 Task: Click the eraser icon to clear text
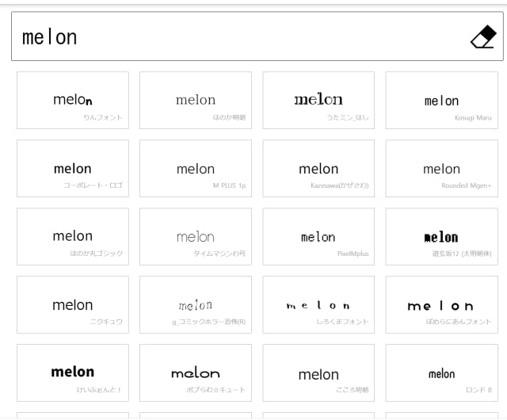482,37
